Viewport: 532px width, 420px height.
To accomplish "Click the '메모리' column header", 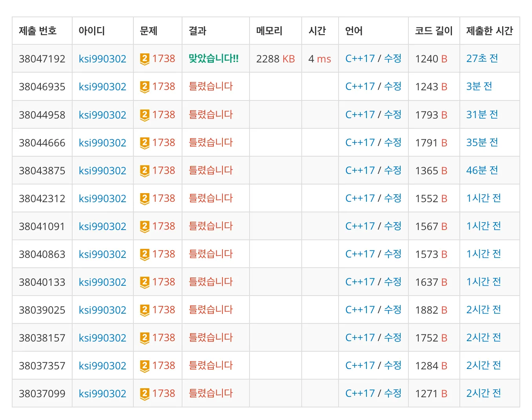I will [269, 31].
